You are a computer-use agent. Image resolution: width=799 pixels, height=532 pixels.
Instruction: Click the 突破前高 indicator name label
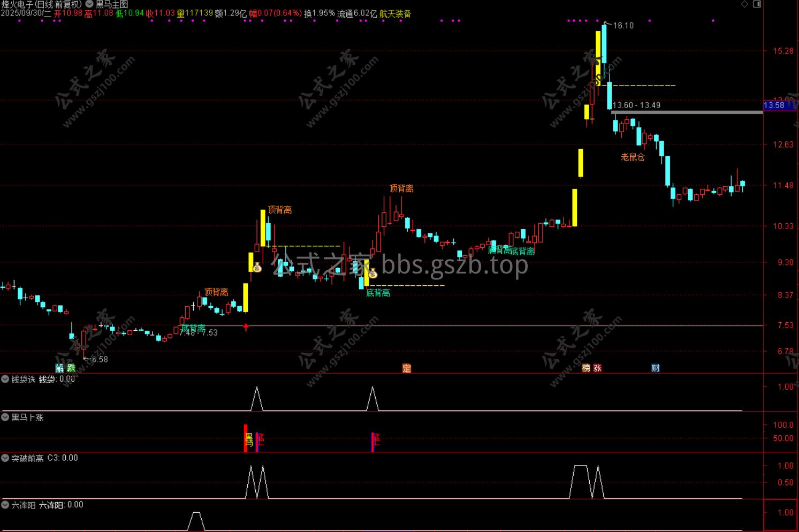27,458
